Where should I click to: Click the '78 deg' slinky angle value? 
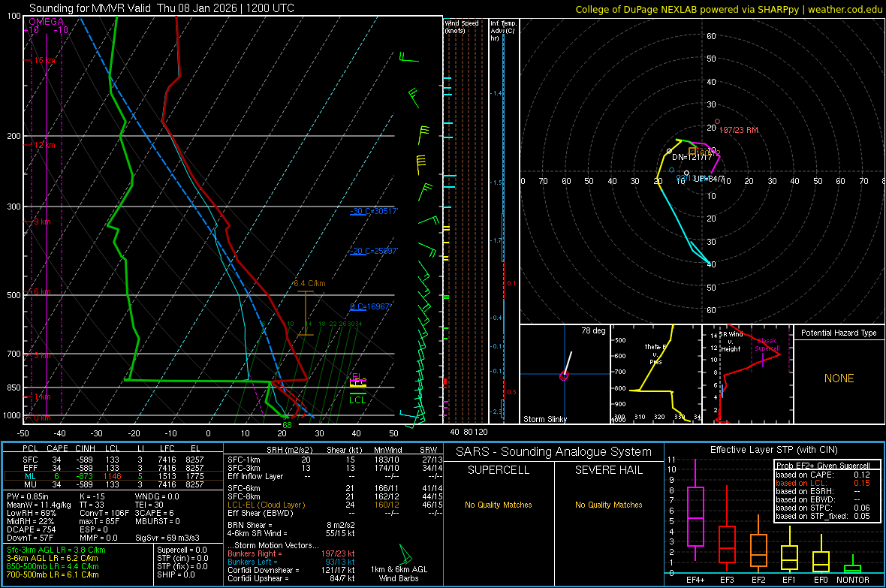[593, 330]
